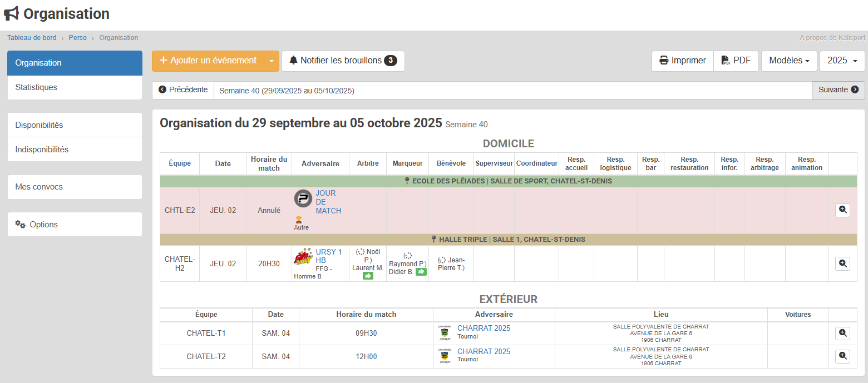Click magnifier icon for CHATEL-T1 row
This screenshot has height=383, width=868.
click(x=842, y=333)
